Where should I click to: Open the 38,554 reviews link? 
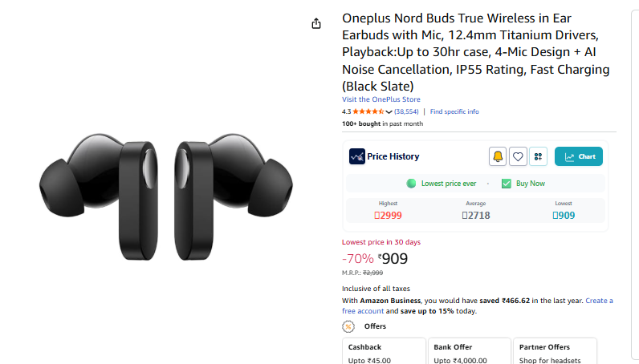tap(406, 111)
